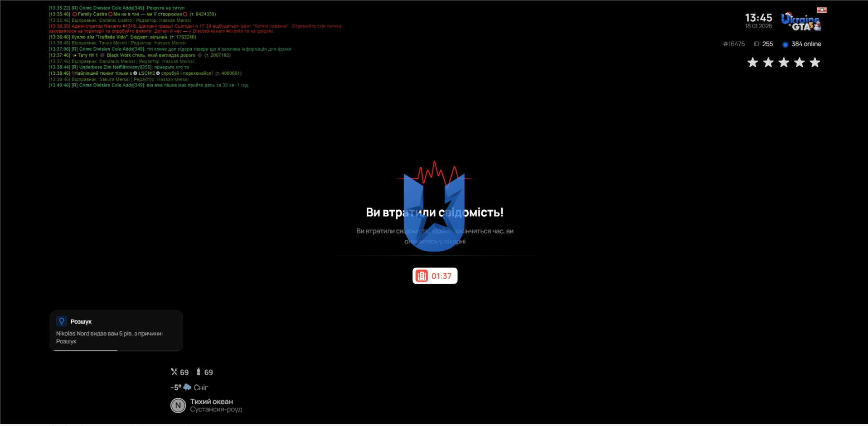The image size is (868, 426).
Task: Click the heading Ви втратили свідомість!
Action: point(435,213)
